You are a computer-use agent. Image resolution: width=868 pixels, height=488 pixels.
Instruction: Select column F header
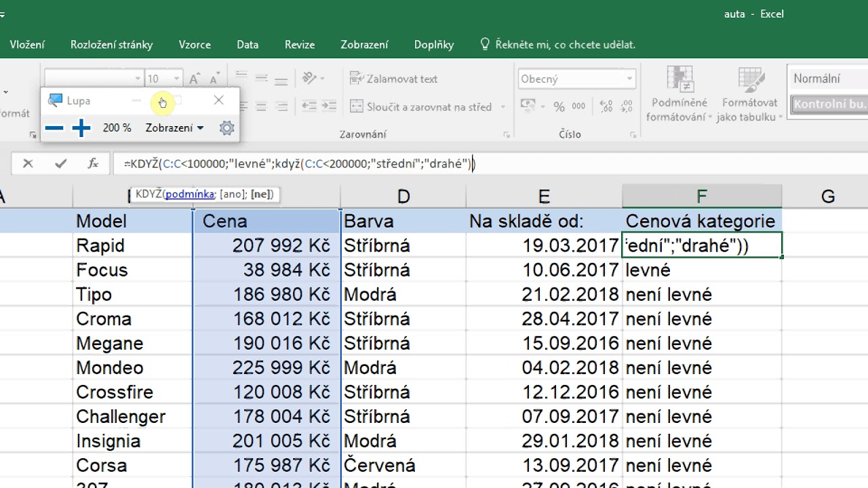point(702,197)
